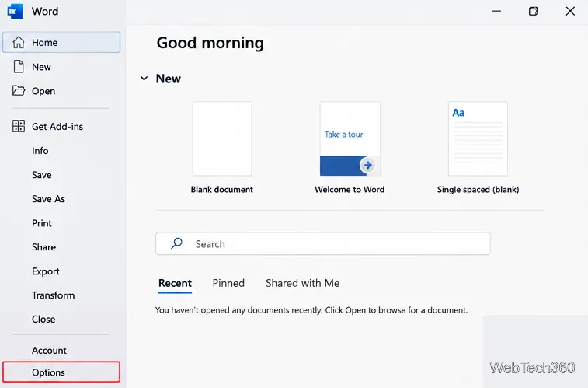Viewport: 588px width, 388px height.
Task: Collapse the New templates section chevron
Action: coord(144,79)
